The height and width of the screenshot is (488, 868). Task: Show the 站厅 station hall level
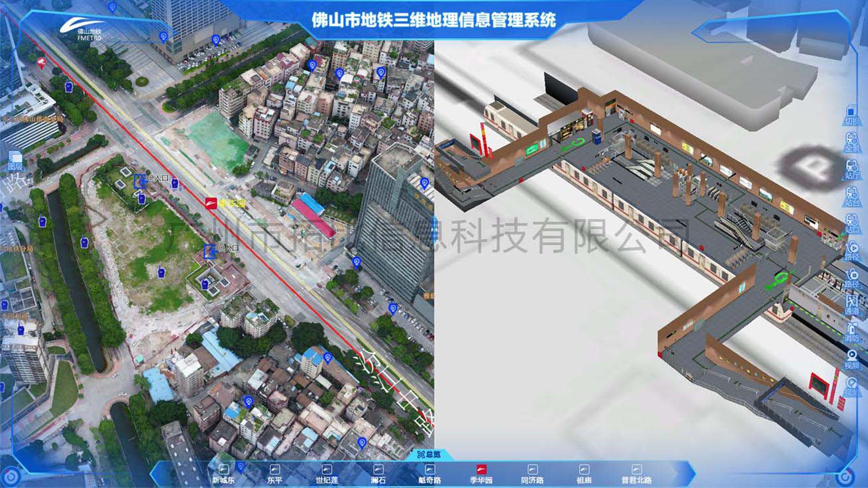[852, 169]
